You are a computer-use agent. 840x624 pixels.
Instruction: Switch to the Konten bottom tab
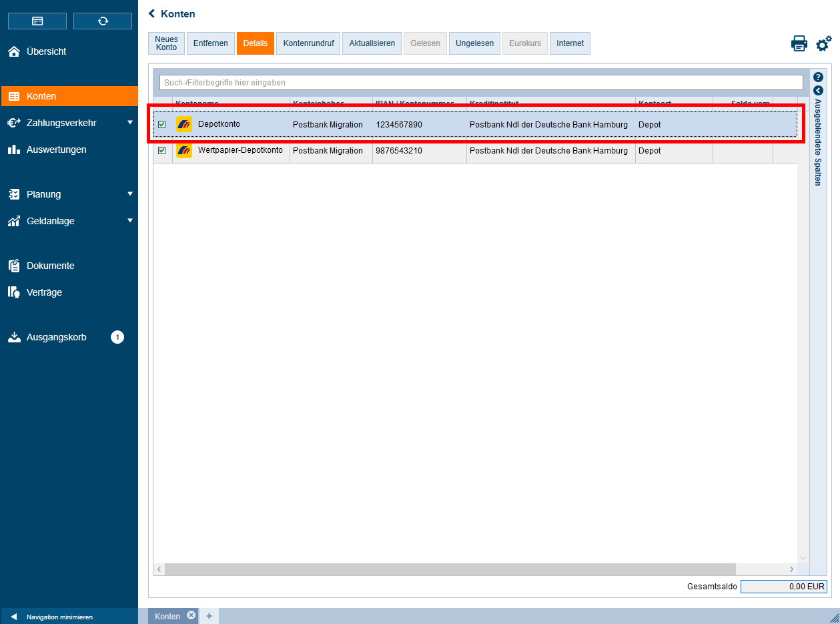pos(167,616)
